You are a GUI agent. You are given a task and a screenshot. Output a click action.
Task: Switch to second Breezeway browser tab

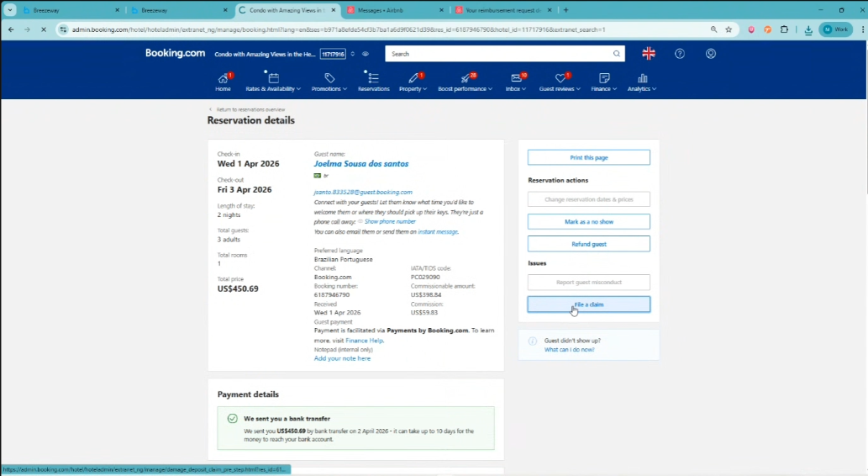[x=179, y=10]
